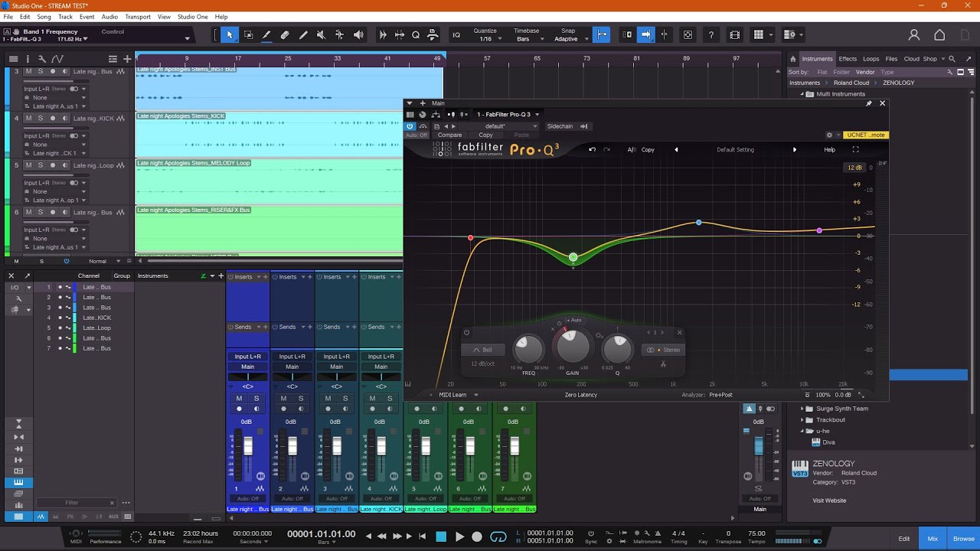Open the Start page home icon

click(x=939, y=34)
